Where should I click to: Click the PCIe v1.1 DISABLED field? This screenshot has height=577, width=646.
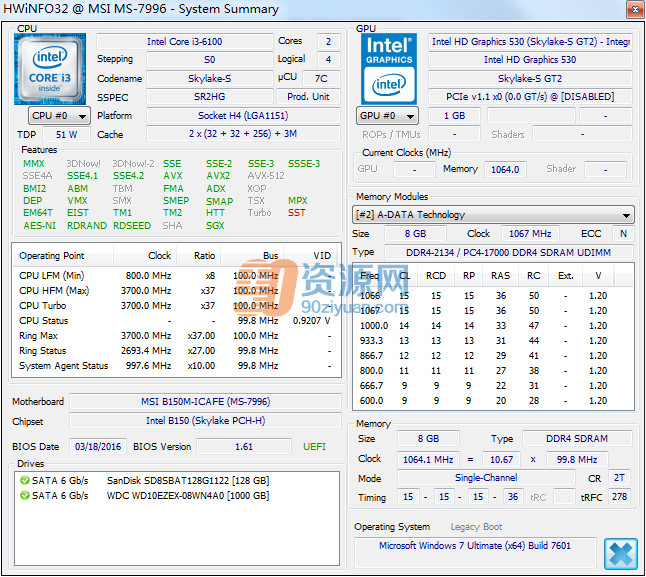(x=530, y=97)
